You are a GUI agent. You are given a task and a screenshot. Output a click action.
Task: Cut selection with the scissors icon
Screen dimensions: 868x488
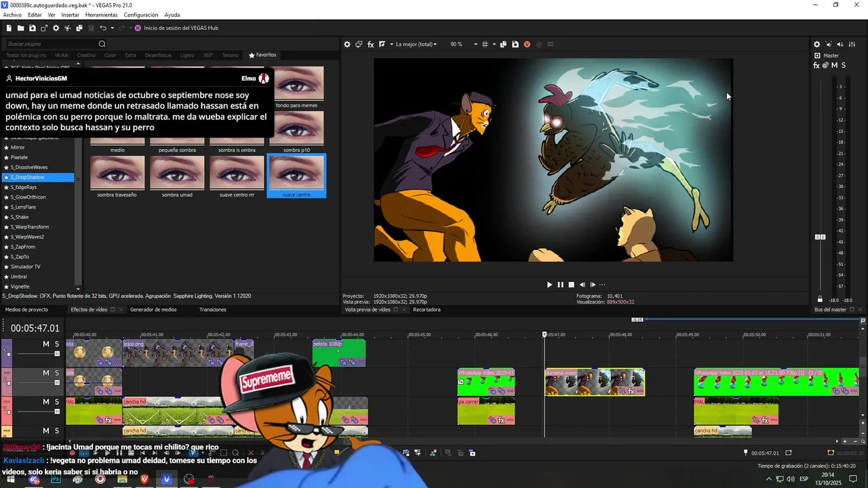(67, 28)
